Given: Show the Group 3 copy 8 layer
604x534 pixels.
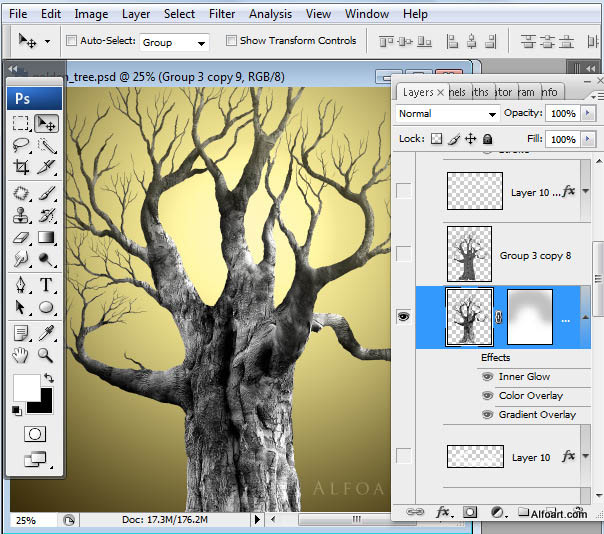Looking at the screenshot, I should pyautogui.click(x=404, y=255).
